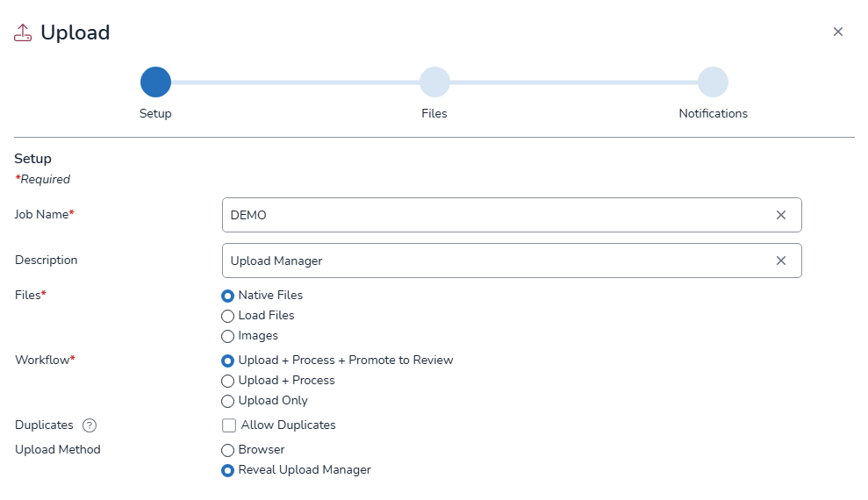Jump to the Notifications step circle
This screenshot has height=500, width=868.
[x=713, y=82]
